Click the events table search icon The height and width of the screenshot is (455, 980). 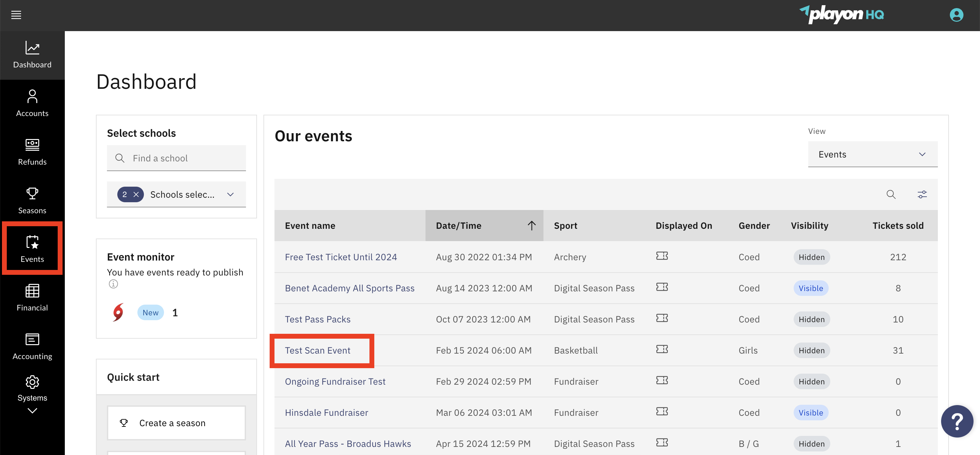coord(891,194)
